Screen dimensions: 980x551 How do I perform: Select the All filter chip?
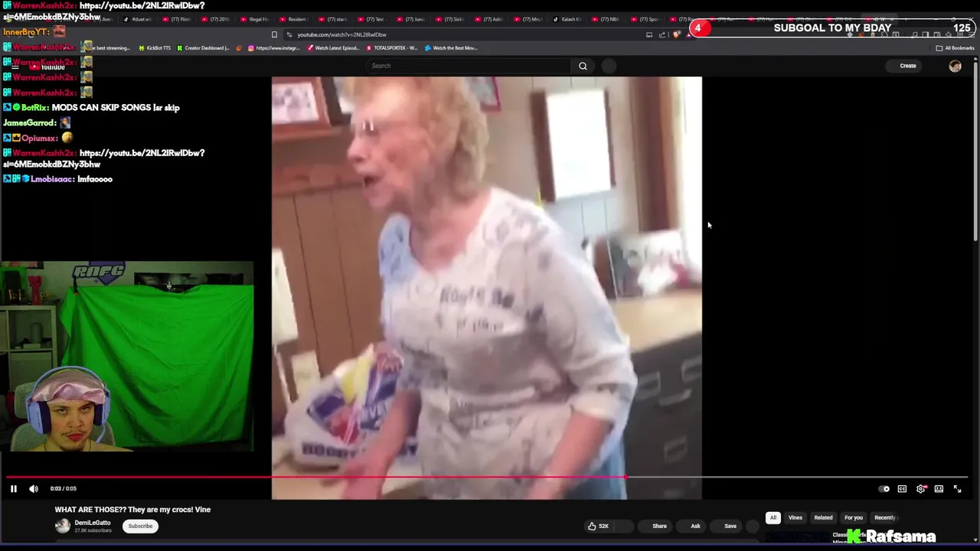(x=773, y=517)
